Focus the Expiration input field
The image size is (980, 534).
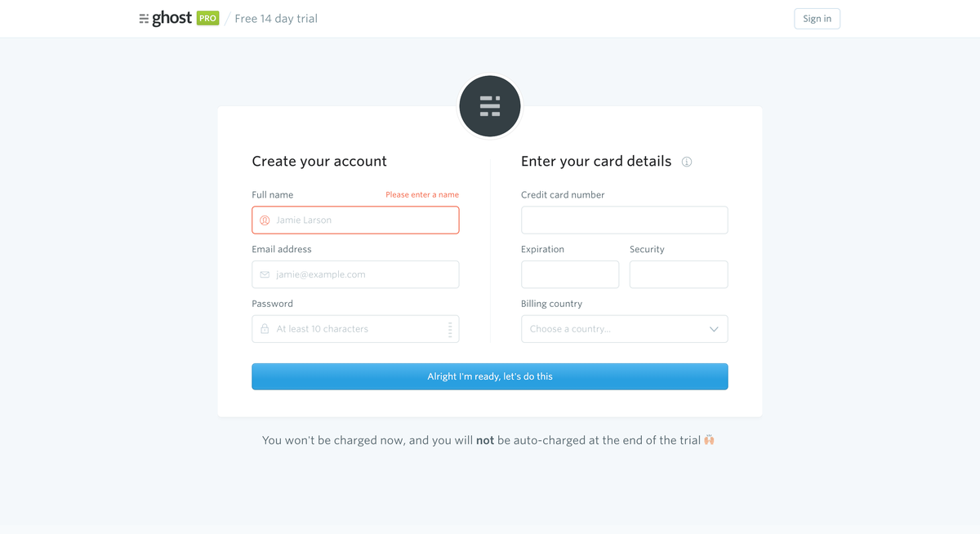(x=570, y=274)
